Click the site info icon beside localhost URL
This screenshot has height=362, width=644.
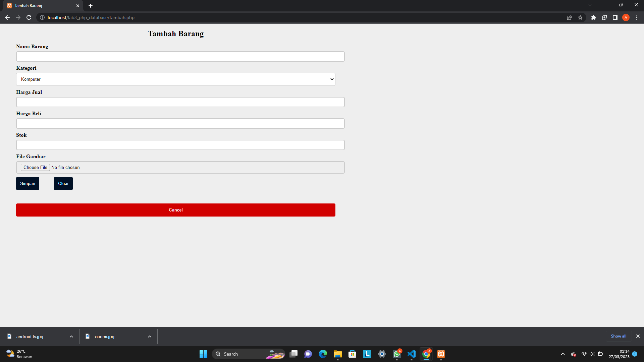point(42,17)
